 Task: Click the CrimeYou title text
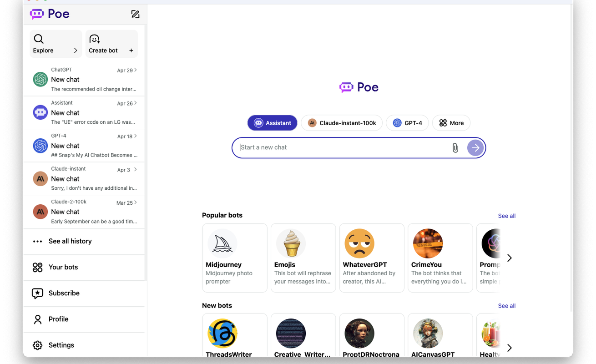(x=426, y=265)
